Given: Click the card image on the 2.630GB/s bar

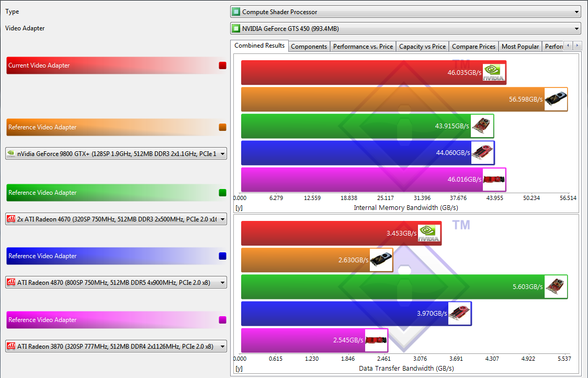Looking at the screenshot, I should click(381, 260).
